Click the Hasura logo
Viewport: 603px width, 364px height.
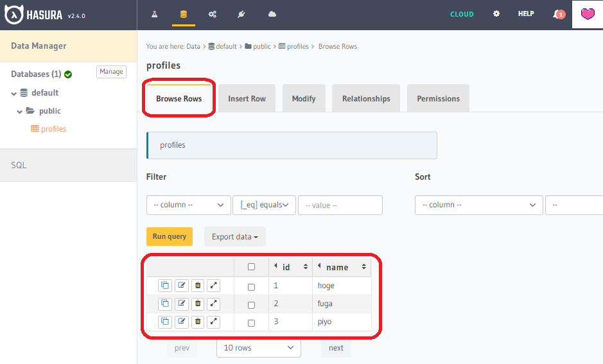(33, 15)
